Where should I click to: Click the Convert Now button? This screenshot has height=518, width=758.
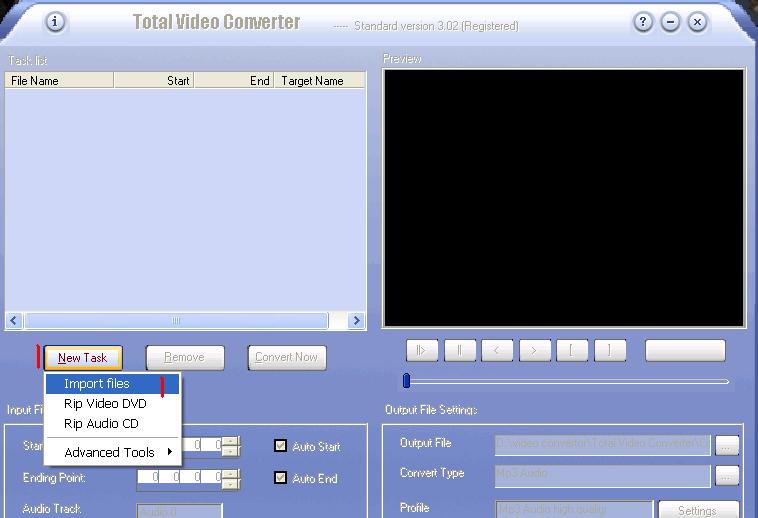point(287,358)
